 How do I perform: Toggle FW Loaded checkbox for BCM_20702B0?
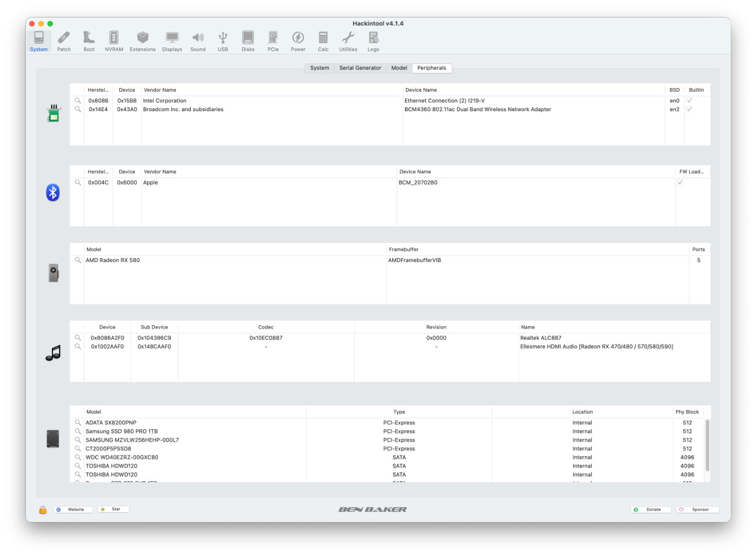680,182
